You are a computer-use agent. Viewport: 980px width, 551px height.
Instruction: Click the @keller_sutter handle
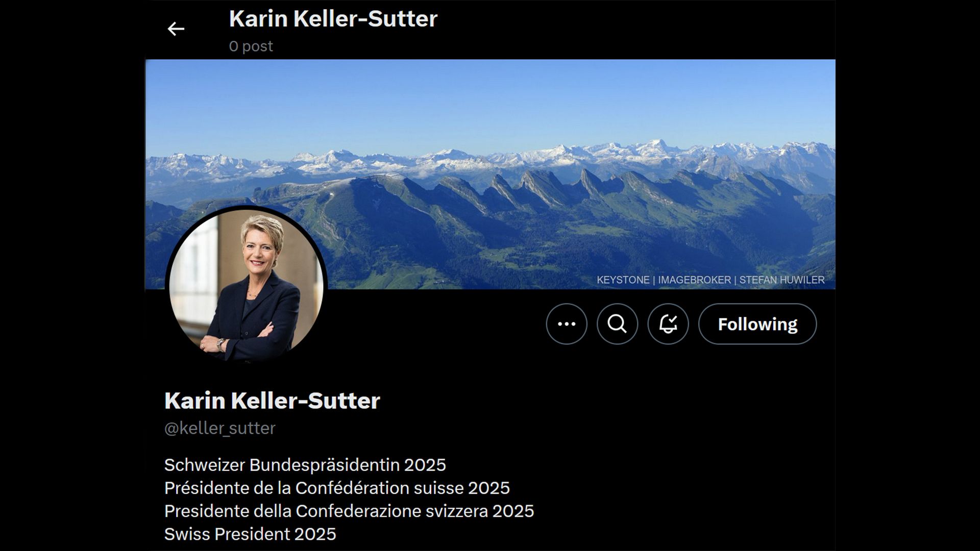[220, 428]
